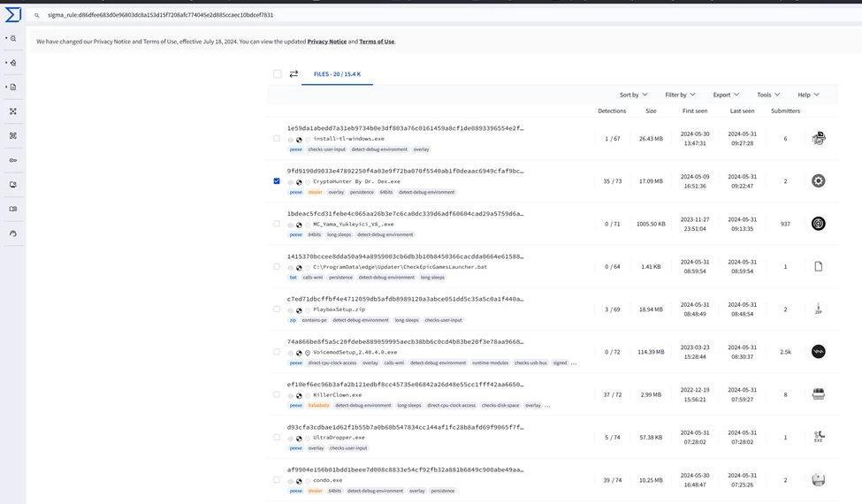
Task: Open the Sort by dropdown
Action: [633, 95]
